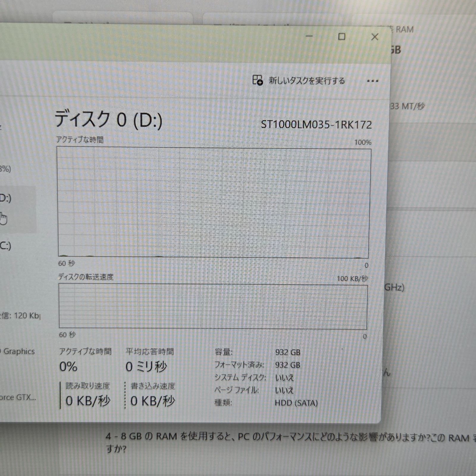Image resolution: width=476 pixels, height=476 pixels.
Task: Click the システム ディスク いいえ value
Action: pyautogui.click(x=284, y=378)
